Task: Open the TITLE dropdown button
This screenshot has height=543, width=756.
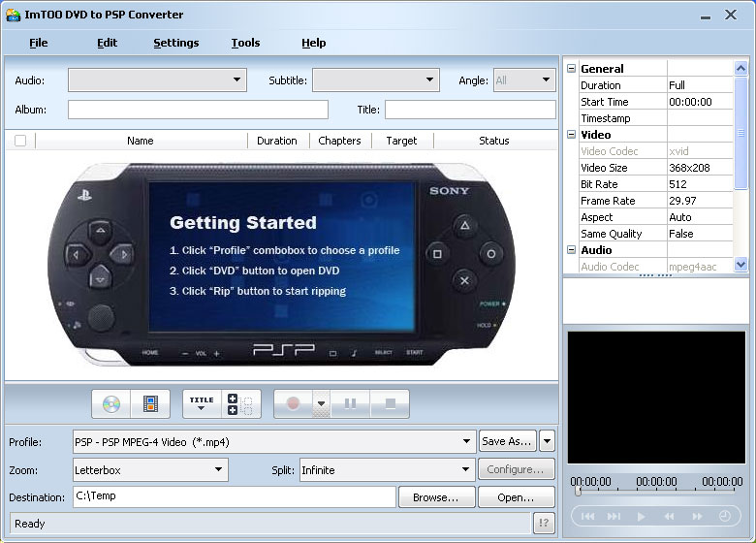Action: point(202,403)
